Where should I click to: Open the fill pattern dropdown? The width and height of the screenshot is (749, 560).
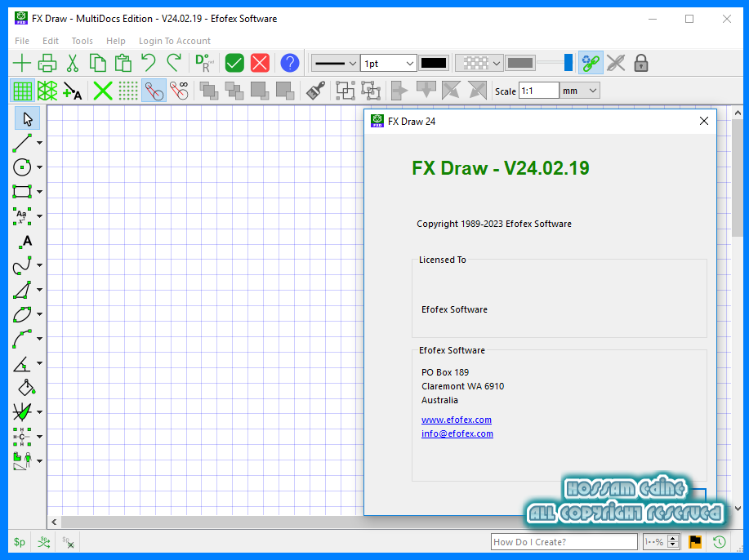click(x=479, y=63)
